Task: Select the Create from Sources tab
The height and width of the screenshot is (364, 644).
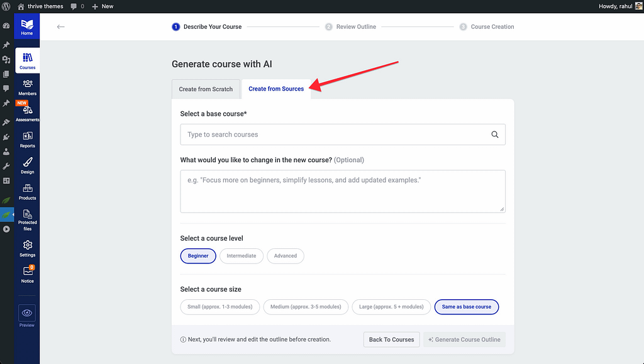Action: (x=276, y=89)
